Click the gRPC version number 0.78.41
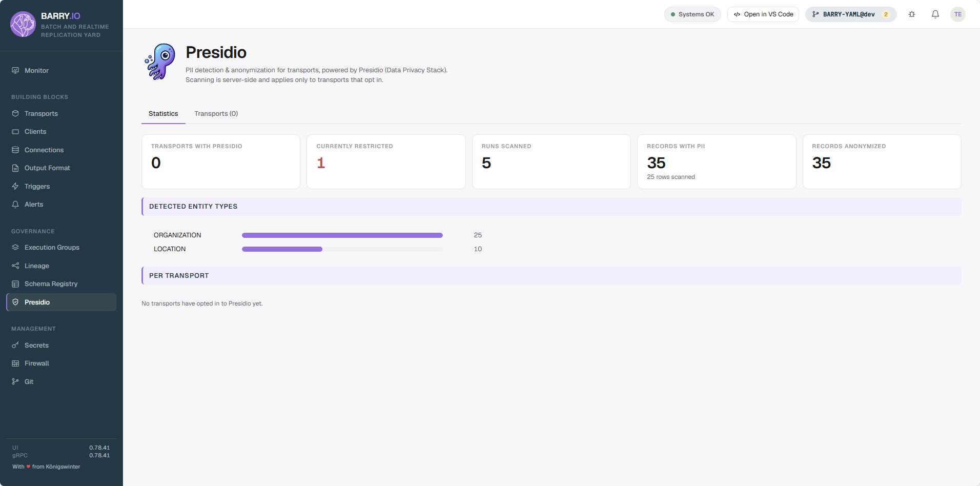Viewport: 980px width, 486px height. (99, 455)
